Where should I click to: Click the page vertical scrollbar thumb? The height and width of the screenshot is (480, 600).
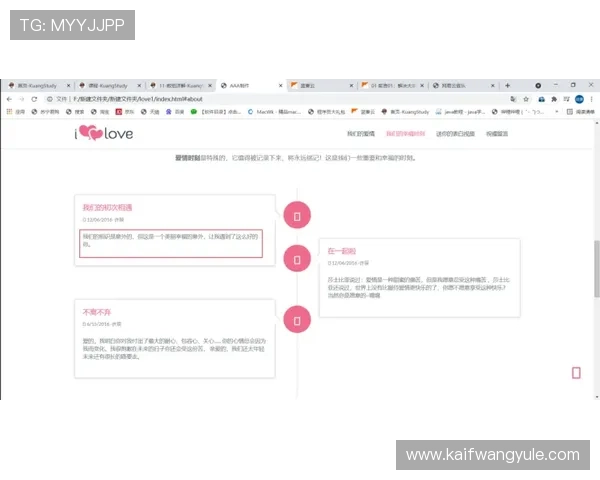click(x=597, y=268)
